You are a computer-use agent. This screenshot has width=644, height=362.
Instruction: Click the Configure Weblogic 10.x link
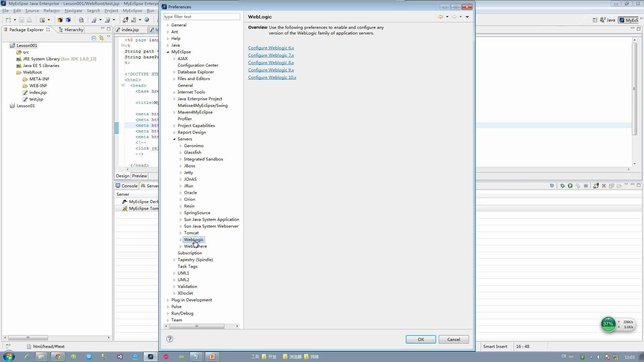point(272,77)
